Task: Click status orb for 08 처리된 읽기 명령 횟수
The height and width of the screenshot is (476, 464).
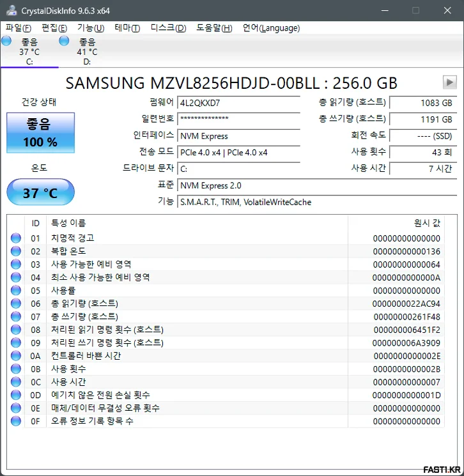Action: [16, 330]
